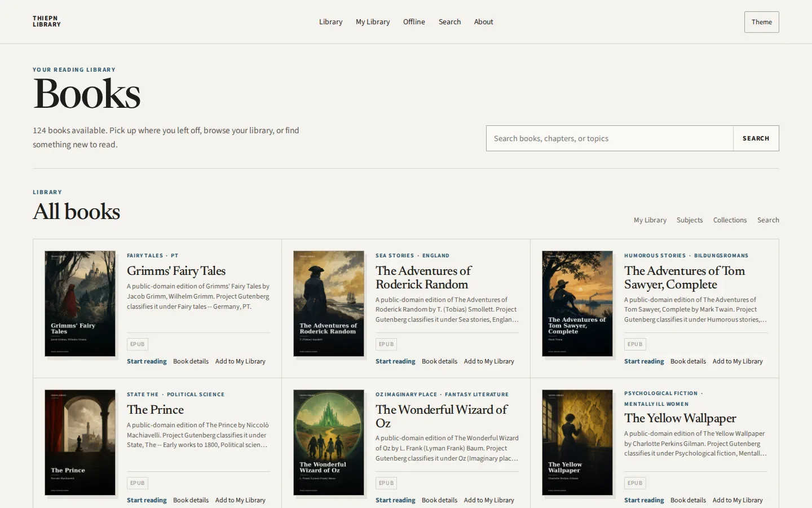Open the Grimms' Fairy Tales title
Image resolution: width=812 pixels, height=508 pixels.
click(x=176, y=271)
